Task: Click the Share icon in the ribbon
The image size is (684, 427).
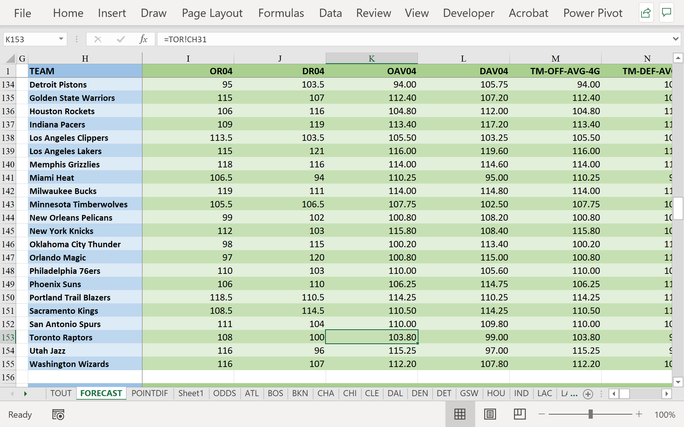Action: click(646, 13)
